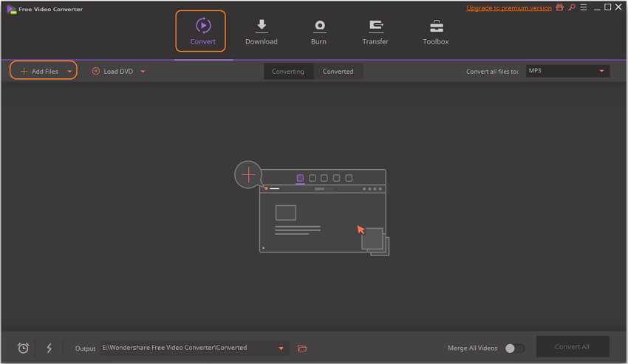Expand the Output path dropdown

pyautogui.click(x=281, y=348)
